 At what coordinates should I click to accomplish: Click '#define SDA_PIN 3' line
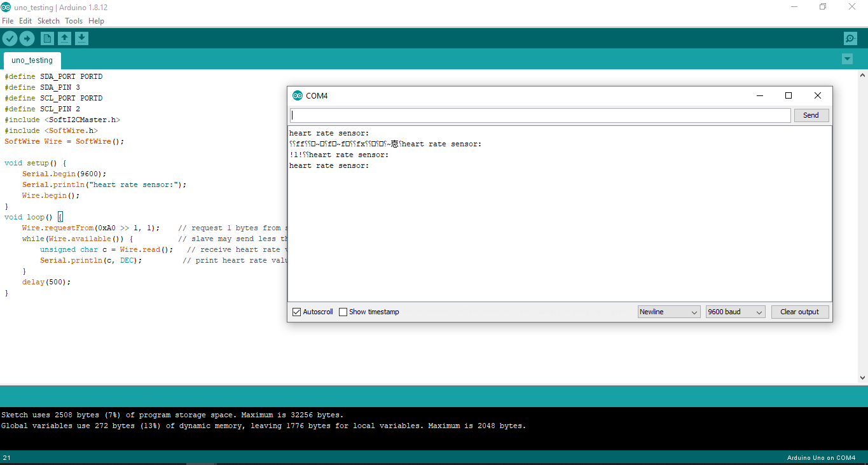[x=42, y=87]
